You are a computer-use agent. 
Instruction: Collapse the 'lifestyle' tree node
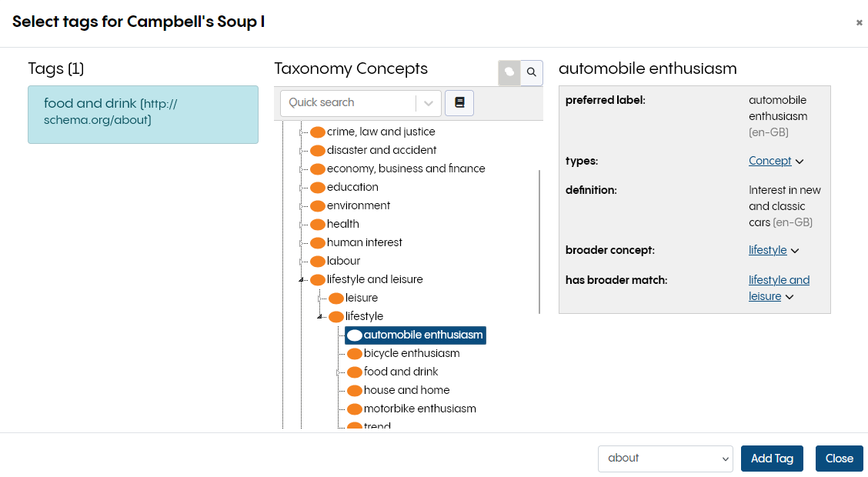tap(321, 317)
